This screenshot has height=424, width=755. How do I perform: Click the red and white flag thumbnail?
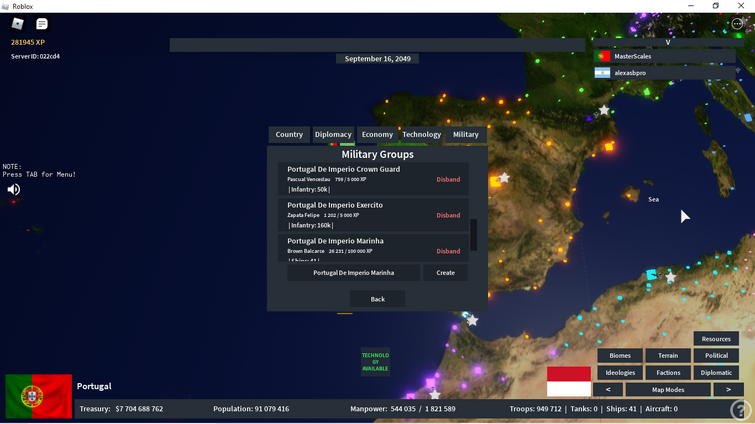569,381
